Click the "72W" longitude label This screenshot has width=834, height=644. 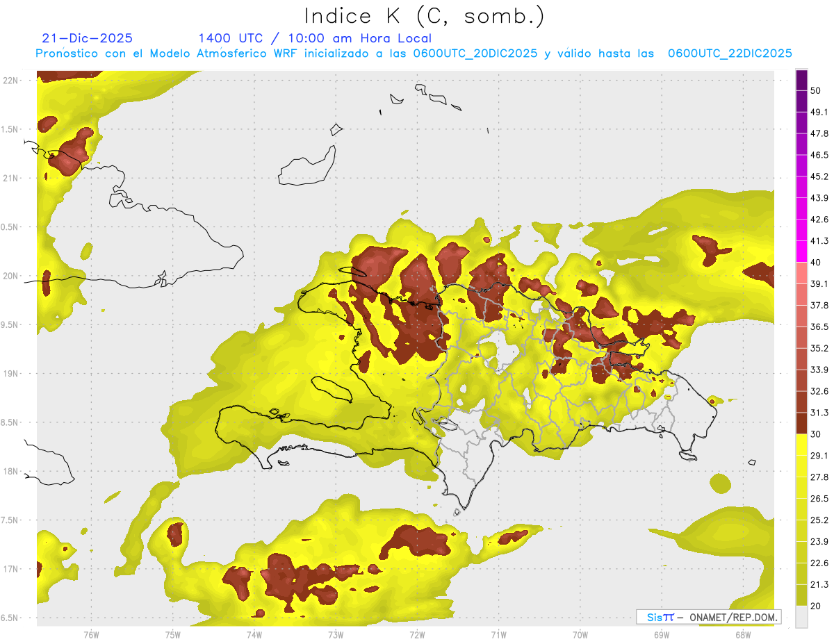coord(417,635)
